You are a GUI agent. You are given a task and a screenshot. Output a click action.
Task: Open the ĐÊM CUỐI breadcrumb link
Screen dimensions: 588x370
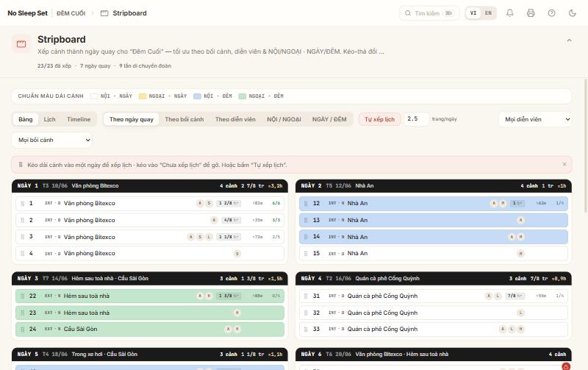(71, 13)
